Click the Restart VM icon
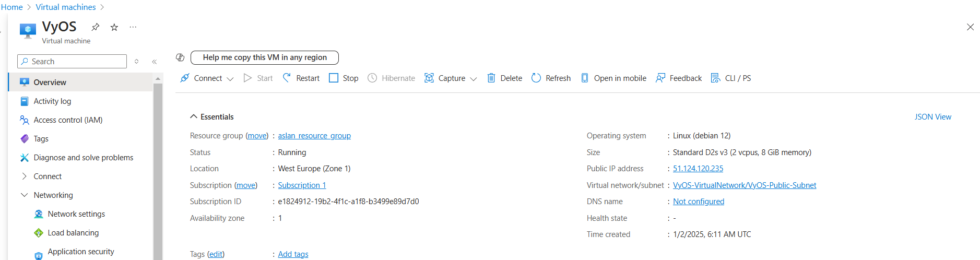This screenshot has width=980, height=260. pyautogui.click(x=287, y=78)
